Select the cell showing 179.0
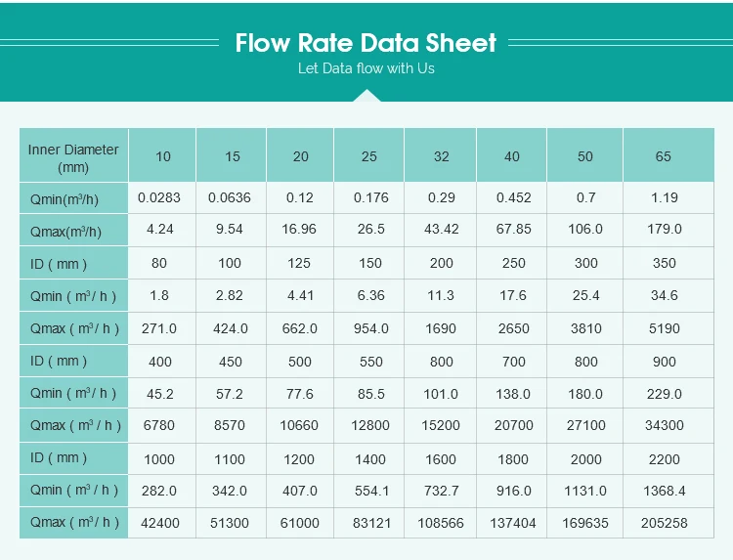 (x=668, y=230)
